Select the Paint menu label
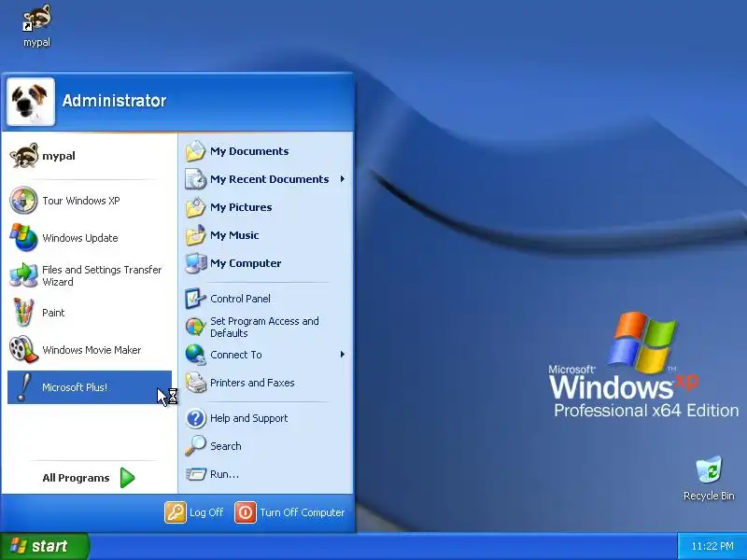The image size is (747, 560). (x=53, y=313)
